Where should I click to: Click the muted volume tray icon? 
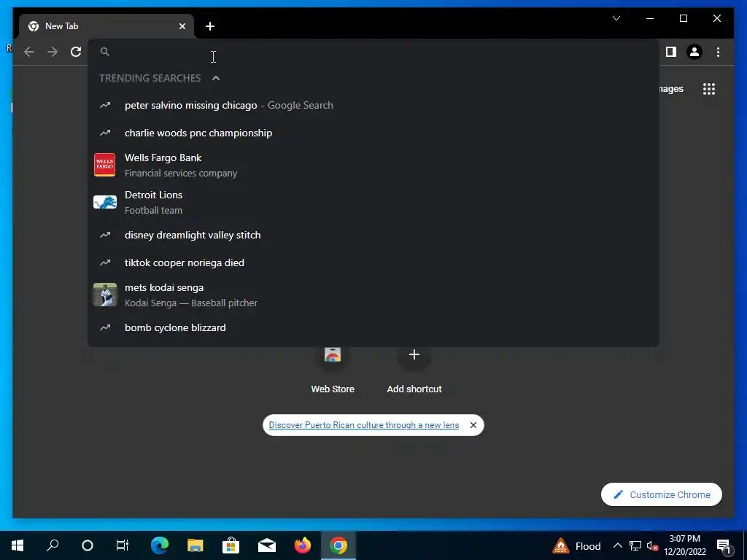click(x=652, y=545)
